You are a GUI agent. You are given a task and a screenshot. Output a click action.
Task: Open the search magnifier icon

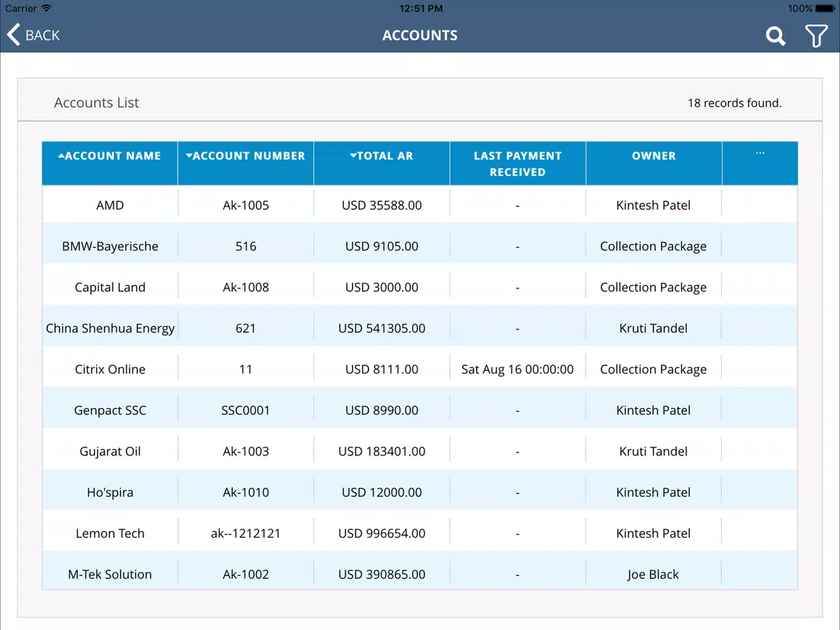click(x=775, y=36)
